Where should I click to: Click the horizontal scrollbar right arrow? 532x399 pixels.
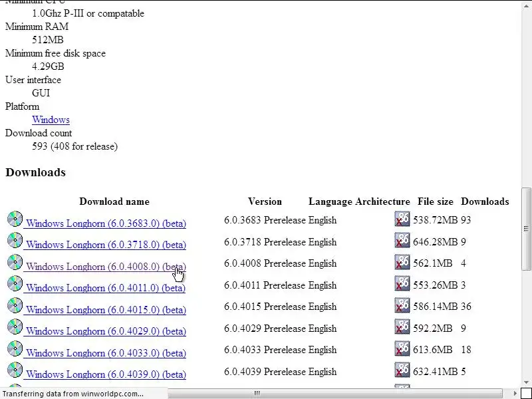(x=515, y=394)
